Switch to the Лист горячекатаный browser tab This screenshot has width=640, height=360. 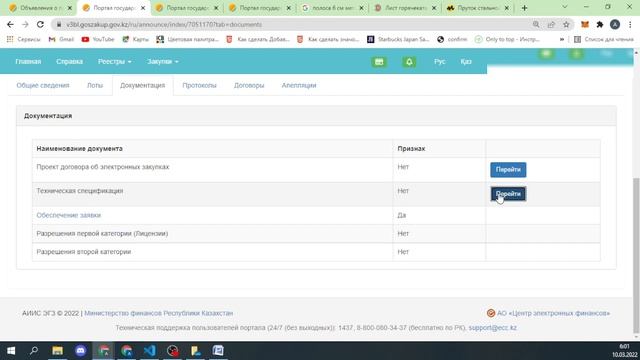(x=406, y=8)
